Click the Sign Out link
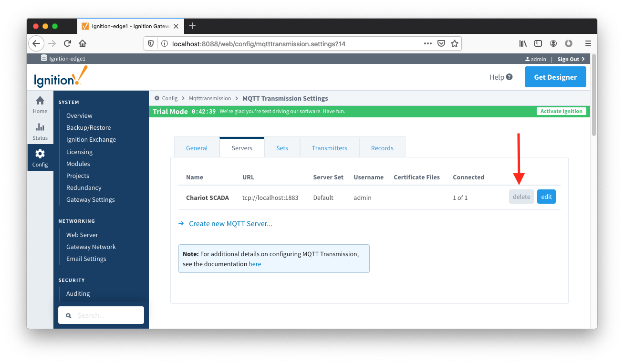The image size is (624, 364). (571, 59)
